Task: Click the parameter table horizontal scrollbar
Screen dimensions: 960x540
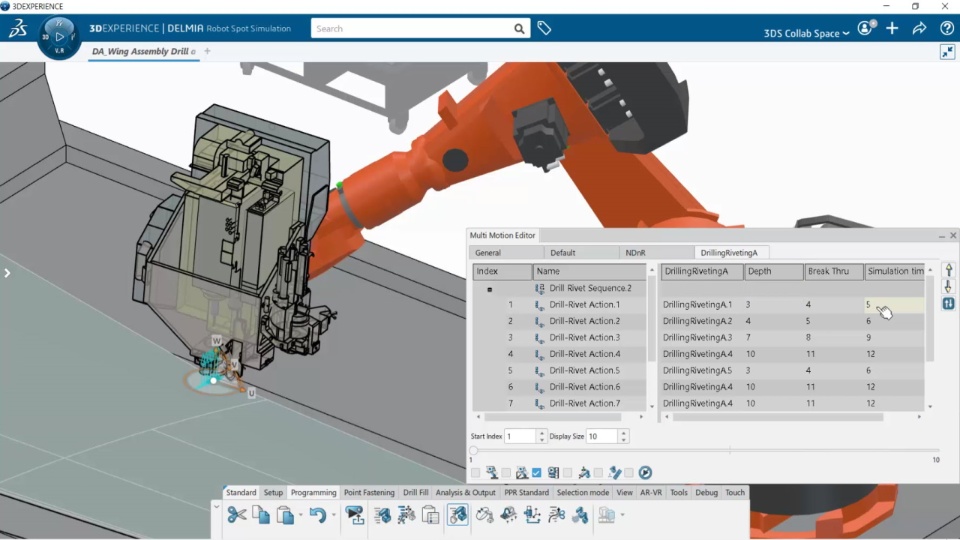Action: [778, 417]
